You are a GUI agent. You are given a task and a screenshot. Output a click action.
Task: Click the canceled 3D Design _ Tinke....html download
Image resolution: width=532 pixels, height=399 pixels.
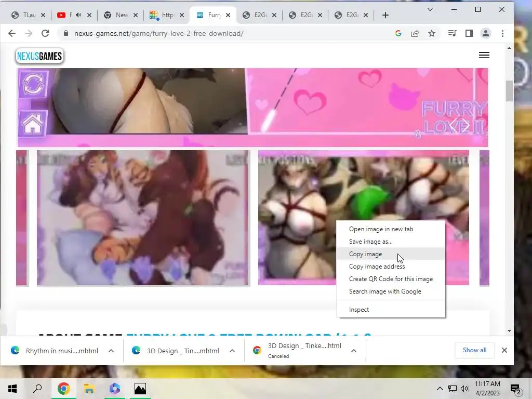[298, 351]
